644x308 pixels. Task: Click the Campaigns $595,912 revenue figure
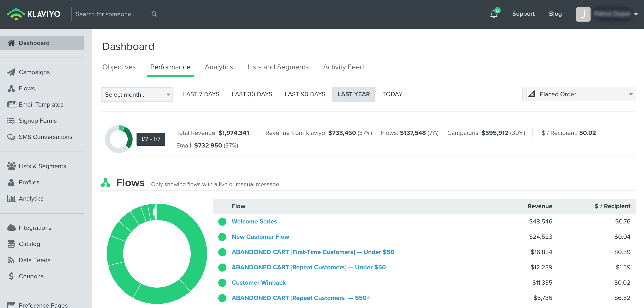point(495,133)
